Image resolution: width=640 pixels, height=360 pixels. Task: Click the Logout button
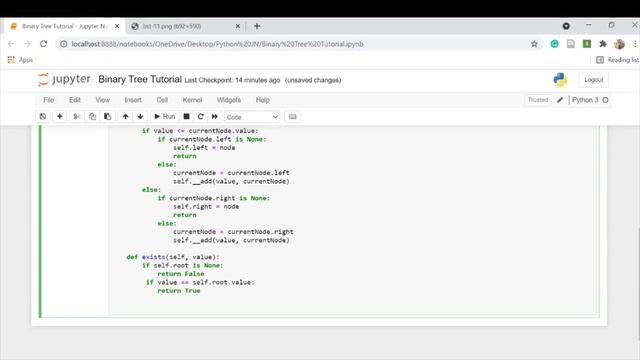coord(593,80)
